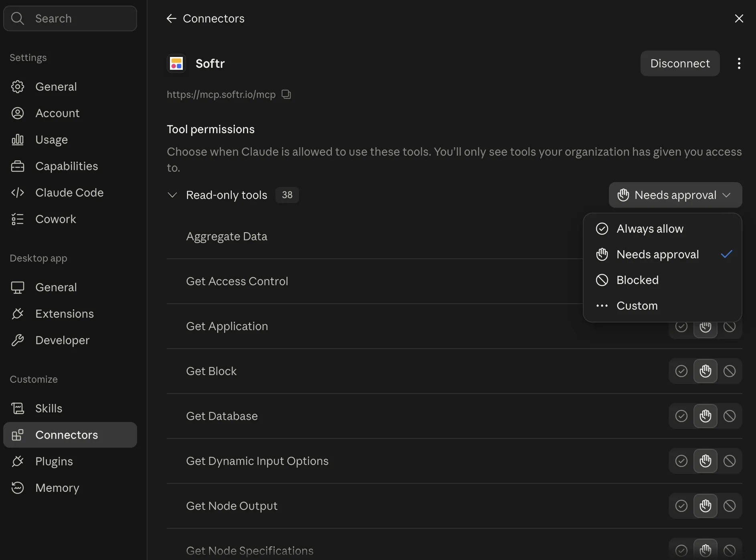Open Skills scroll icon
This screenshot has height=560, width=756.
pyautogui.click(x=18, y=408)
